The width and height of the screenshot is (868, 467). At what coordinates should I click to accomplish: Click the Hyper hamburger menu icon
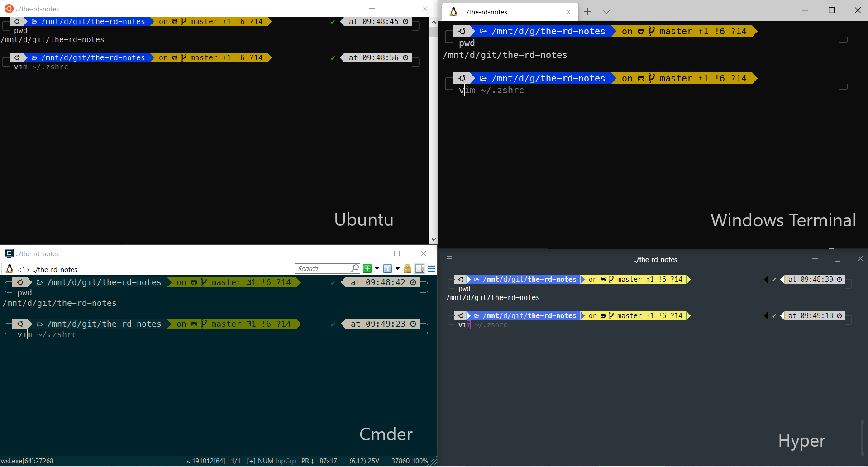pos(449,258)
